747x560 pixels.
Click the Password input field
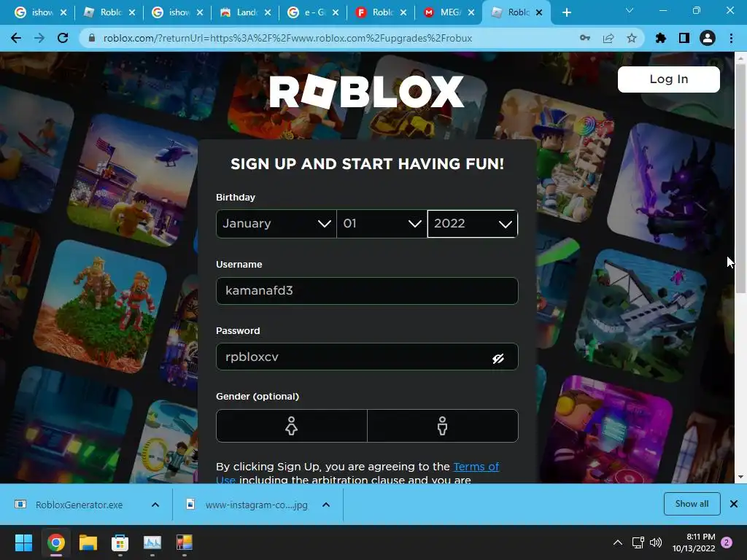click(367, 357)
